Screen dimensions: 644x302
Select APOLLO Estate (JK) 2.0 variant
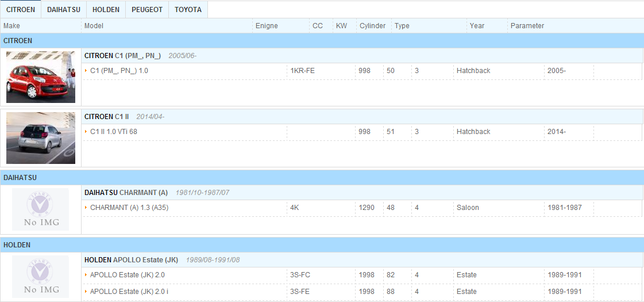(128, 275)
